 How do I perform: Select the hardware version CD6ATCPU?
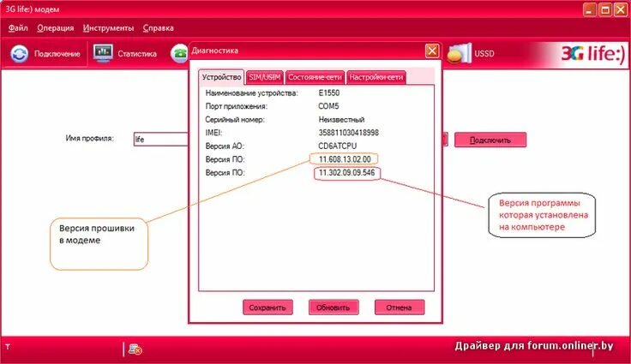(x=337, y=146)
